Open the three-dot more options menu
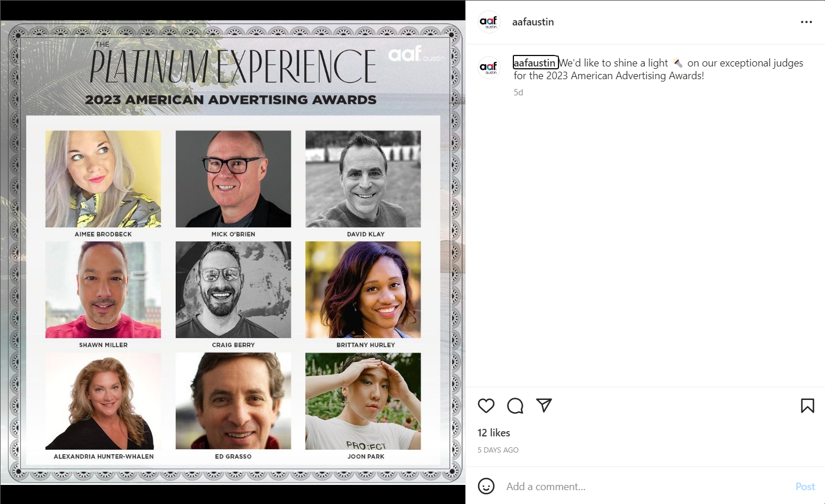Viewport: 825px width, 504px height. tap(806, 22)
